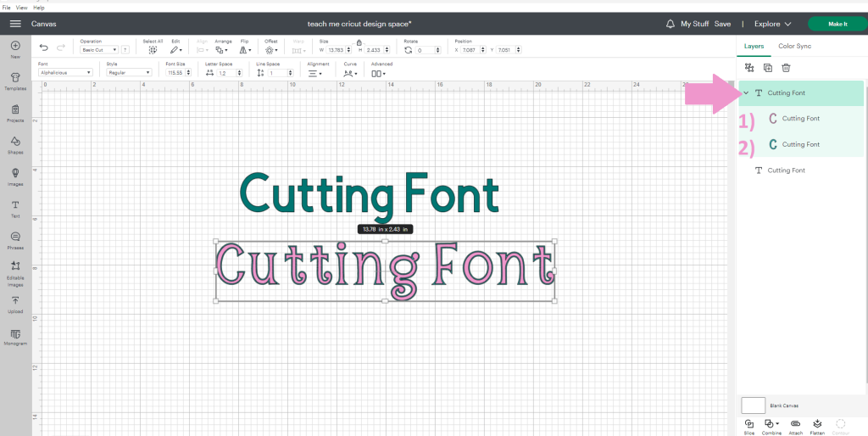868x436 pixels.
Task: Open the Shapes tool
Action: [15, 145]
